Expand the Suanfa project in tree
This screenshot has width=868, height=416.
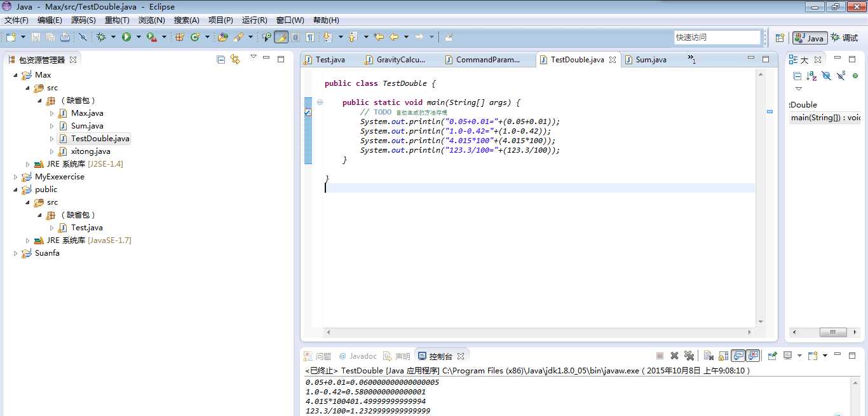click(16, 253)
